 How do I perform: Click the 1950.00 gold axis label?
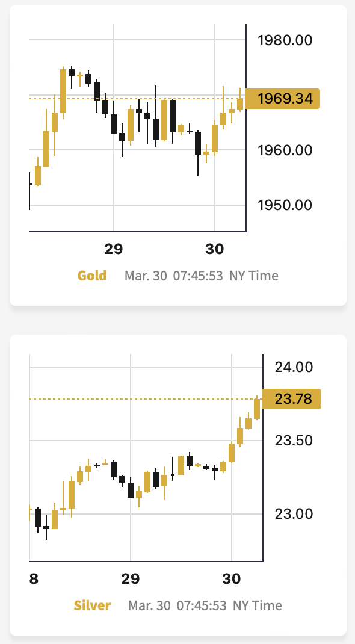click(x=285, y=205)
